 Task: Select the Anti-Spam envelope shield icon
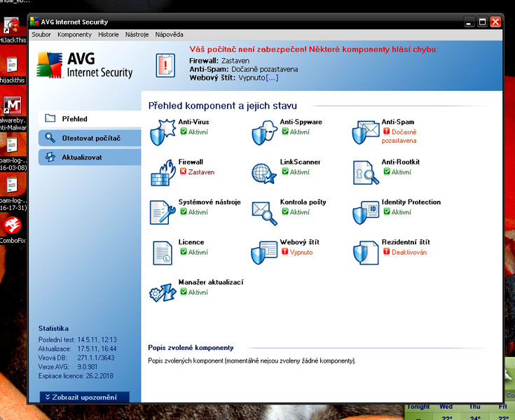click(x=366, y=132)
